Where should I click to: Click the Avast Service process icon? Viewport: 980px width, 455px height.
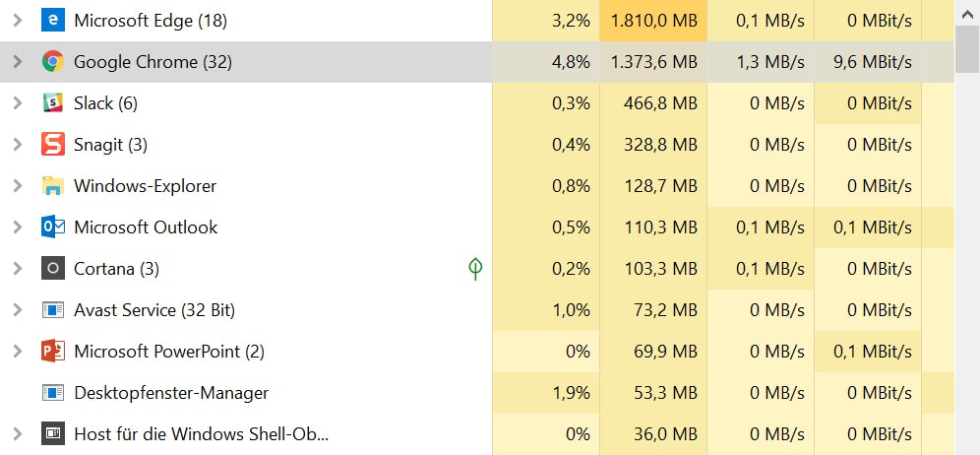(x=53, y=310)
